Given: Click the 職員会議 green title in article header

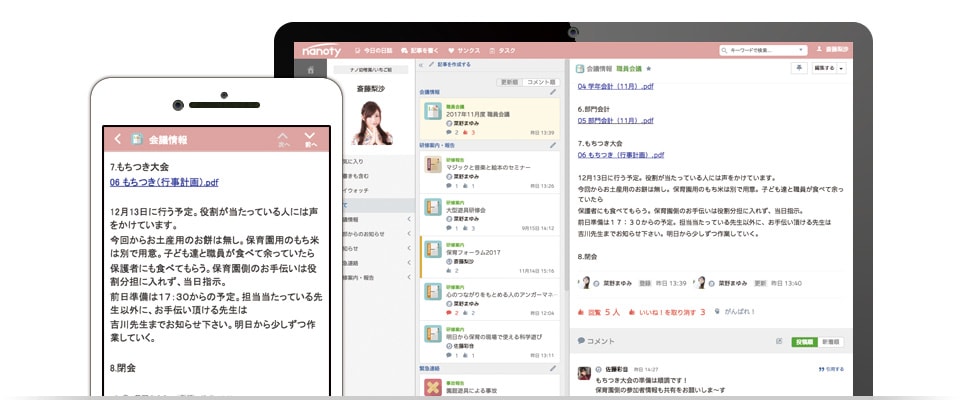Looking at the screenshot, I should pyautogui.click(x=629, y=69).
